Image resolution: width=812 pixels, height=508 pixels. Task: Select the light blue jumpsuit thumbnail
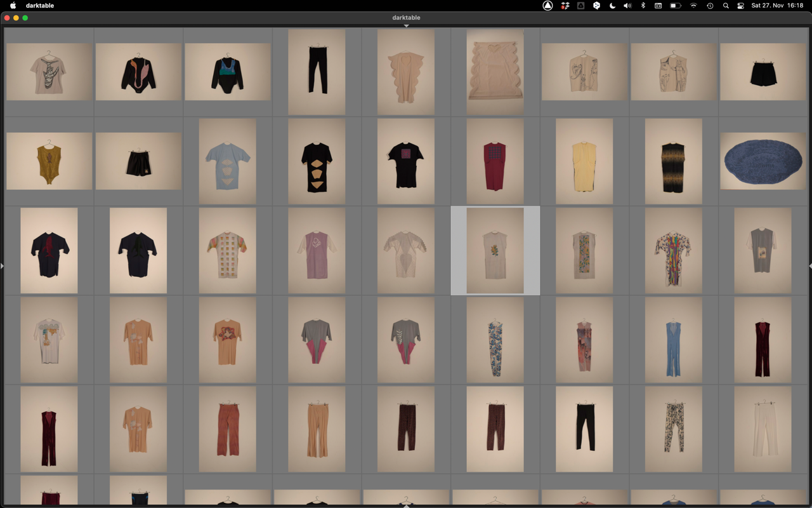674,340
